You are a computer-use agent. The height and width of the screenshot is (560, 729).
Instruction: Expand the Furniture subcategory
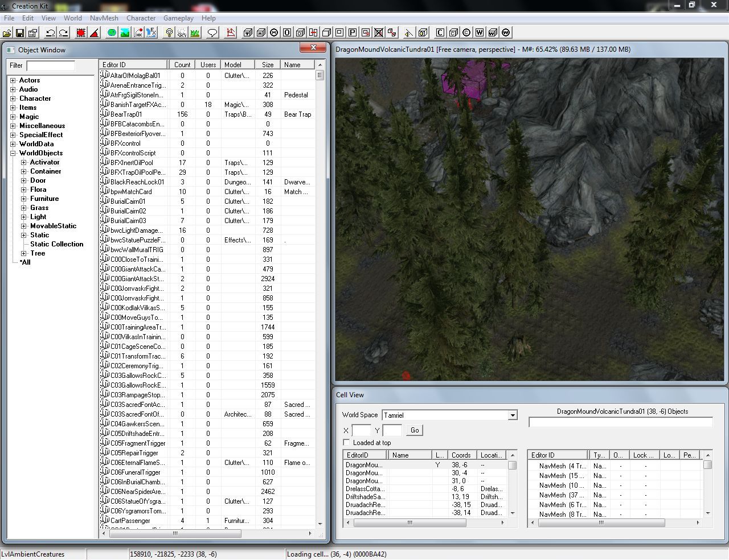[24, 199]
